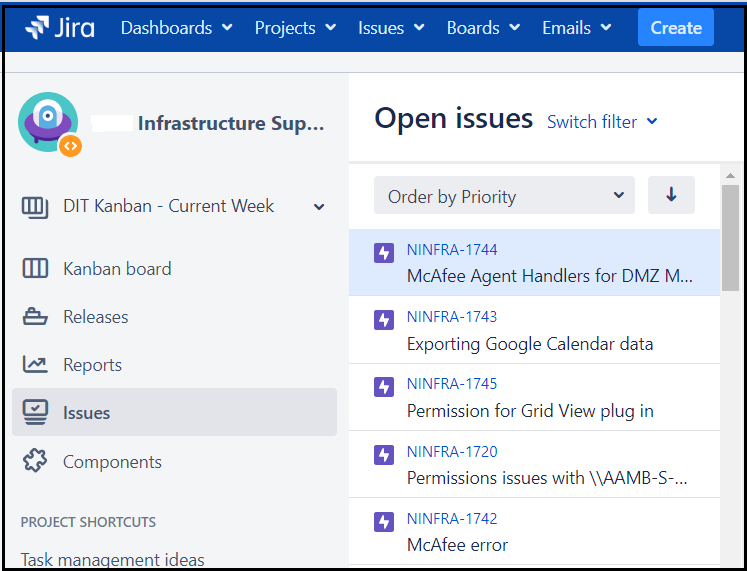Open issue key NINFRA-1743
The height and width of the screenshot is (571, 747).
click(452, 317)
